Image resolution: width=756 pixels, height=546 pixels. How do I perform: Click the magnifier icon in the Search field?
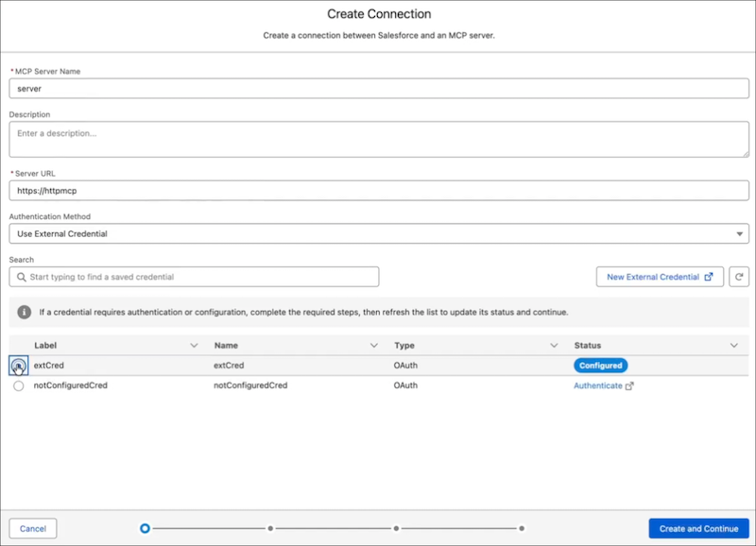point(21,277)
